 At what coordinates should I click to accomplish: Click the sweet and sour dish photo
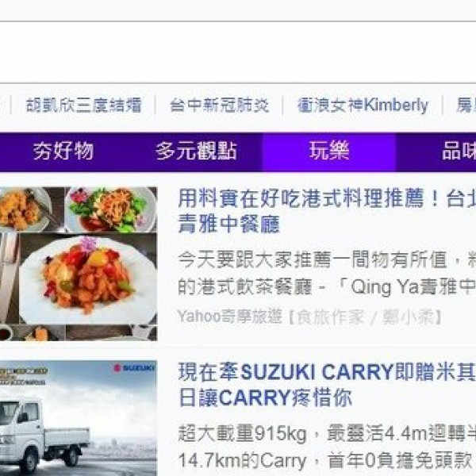(88, 278)
